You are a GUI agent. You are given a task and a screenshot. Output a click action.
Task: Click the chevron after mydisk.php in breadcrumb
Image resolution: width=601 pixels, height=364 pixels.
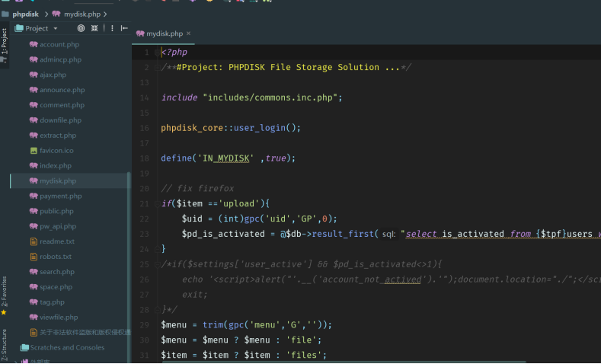pyautogui.click(x=105, y=14)
